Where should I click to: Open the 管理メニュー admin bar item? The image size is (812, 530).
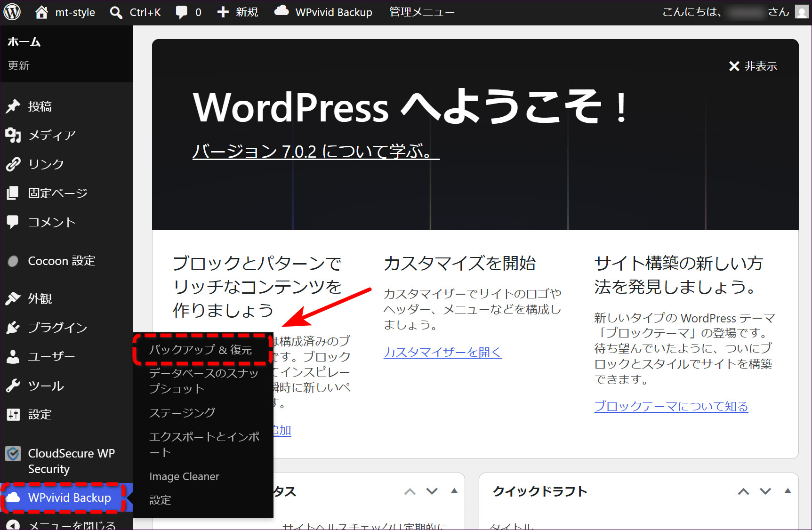422,12
